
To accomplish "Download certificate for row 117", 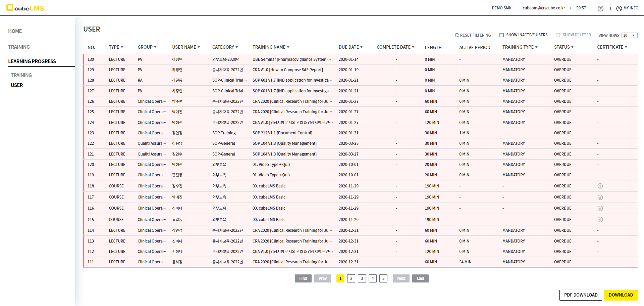I will (600, 197).
